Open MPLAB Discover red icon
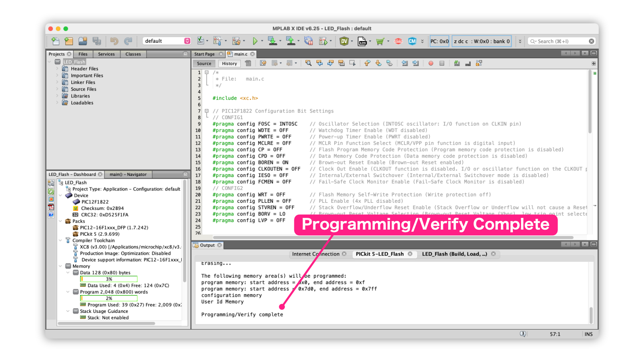The image size is (644, 362). [x=399, y=41]
